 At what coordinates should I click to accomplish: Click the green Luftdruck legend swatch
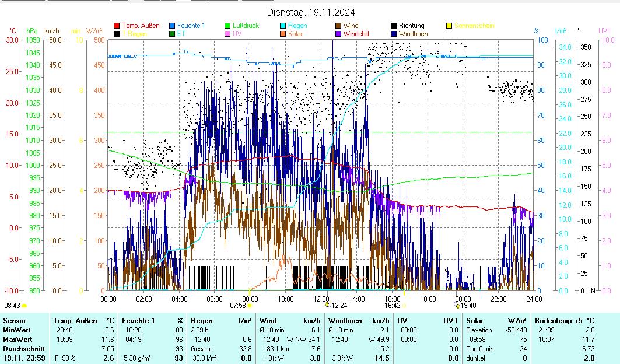pos(227,26)
